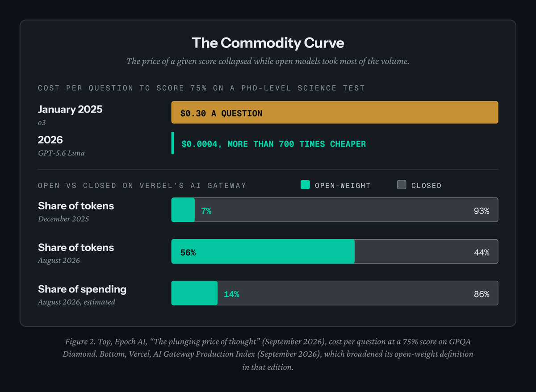
Task: Click the Share of spending label
Action: coord(82,289)
